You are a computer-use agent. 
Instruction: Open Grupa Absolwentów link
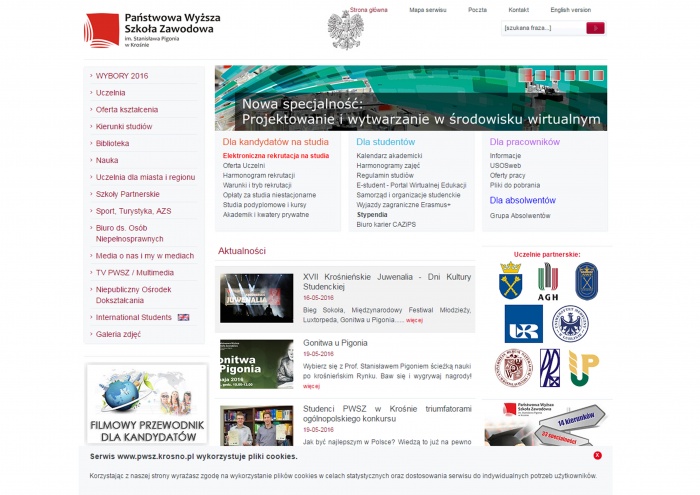click(x=520, y=216)
